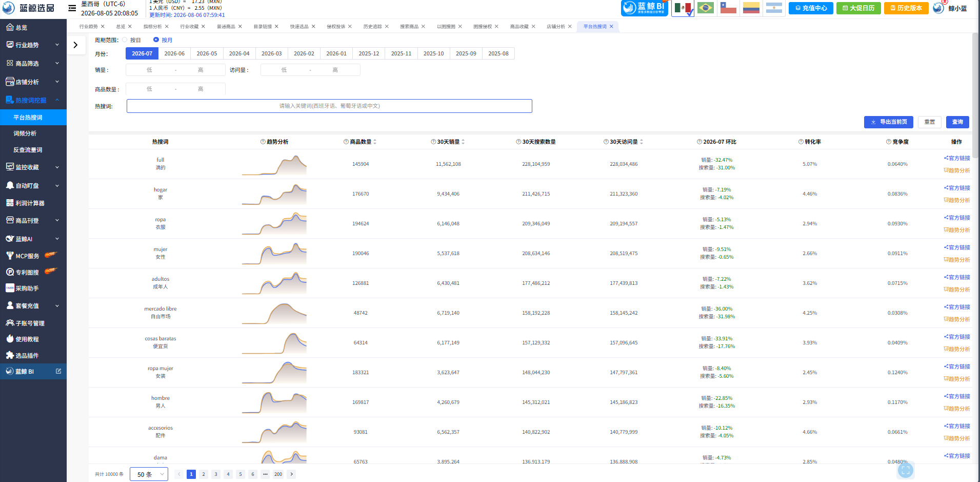Select the Argentina flag site

774,8
